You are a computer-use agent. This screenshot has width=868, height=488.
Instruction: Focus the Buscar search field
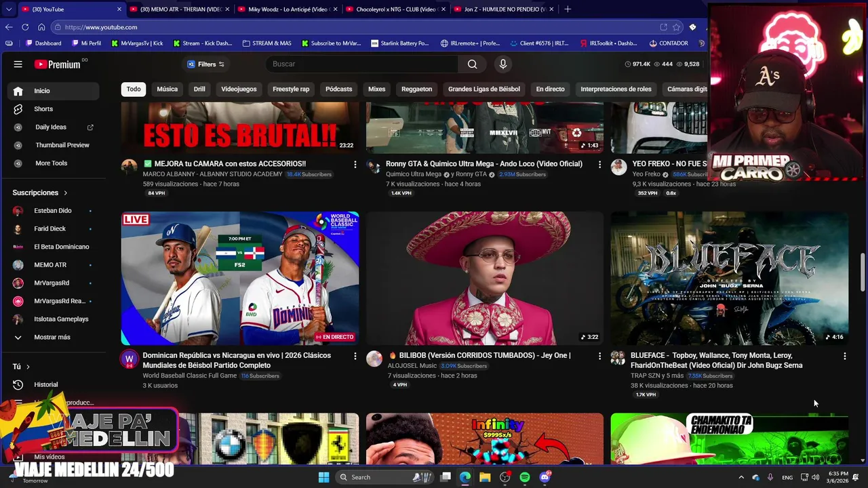(x=362, y=64)
